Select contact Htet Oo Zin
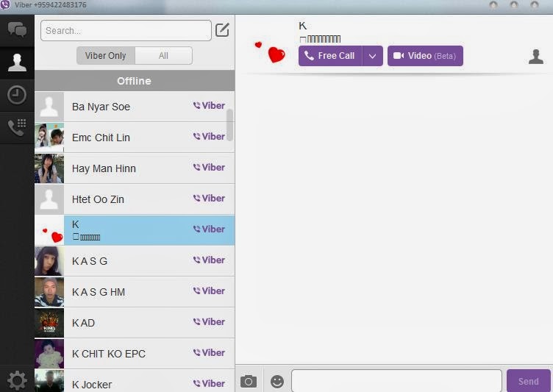 (135, 199)
